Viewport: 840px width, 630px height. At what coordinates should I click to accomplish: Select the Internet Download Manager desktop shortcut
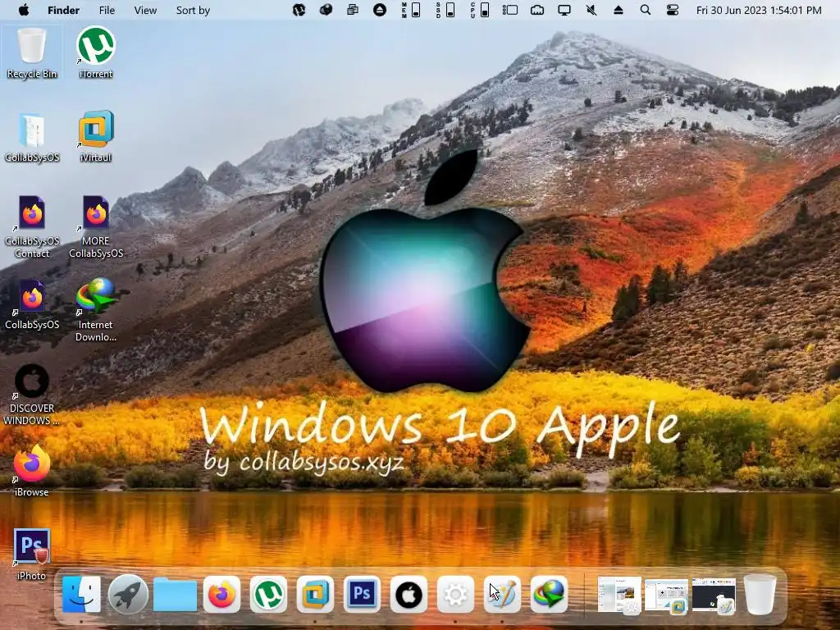[x=95, y=310]
